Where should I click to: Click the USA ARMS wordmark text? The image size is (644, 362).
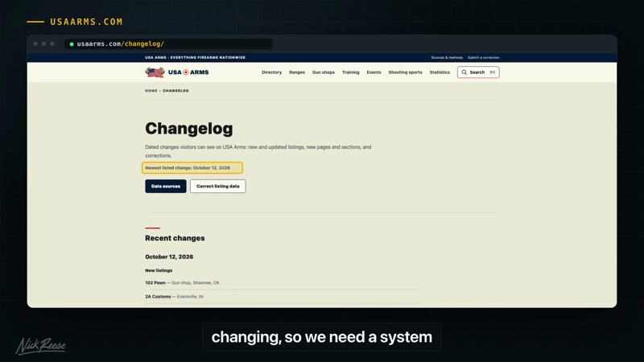[188, 72]
